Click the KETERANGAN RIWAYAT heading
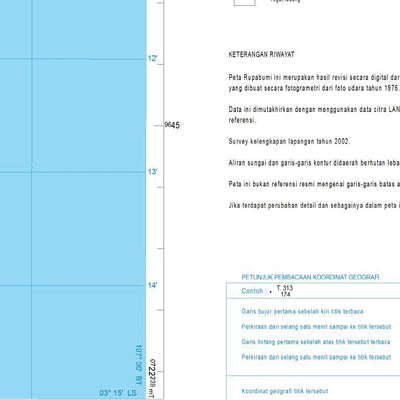The image size is (400, 400). click(x=261, y=55)
